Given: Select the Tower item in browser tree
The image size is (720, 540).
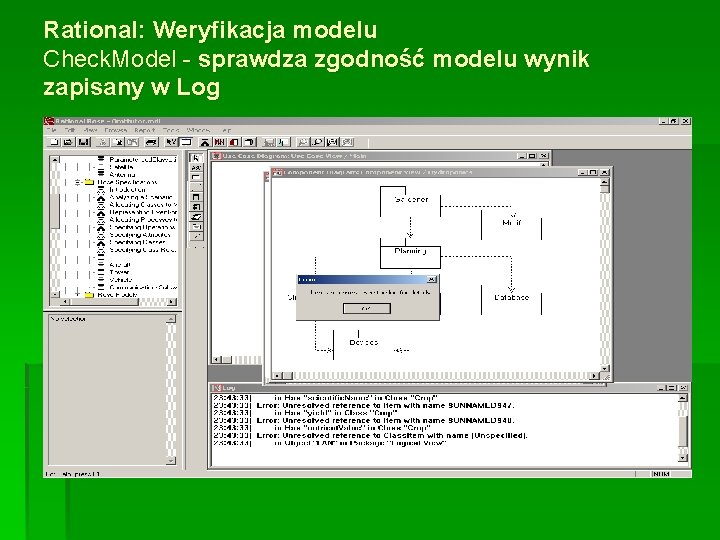Looking at the screenshot, I should (x=119, y=272).
